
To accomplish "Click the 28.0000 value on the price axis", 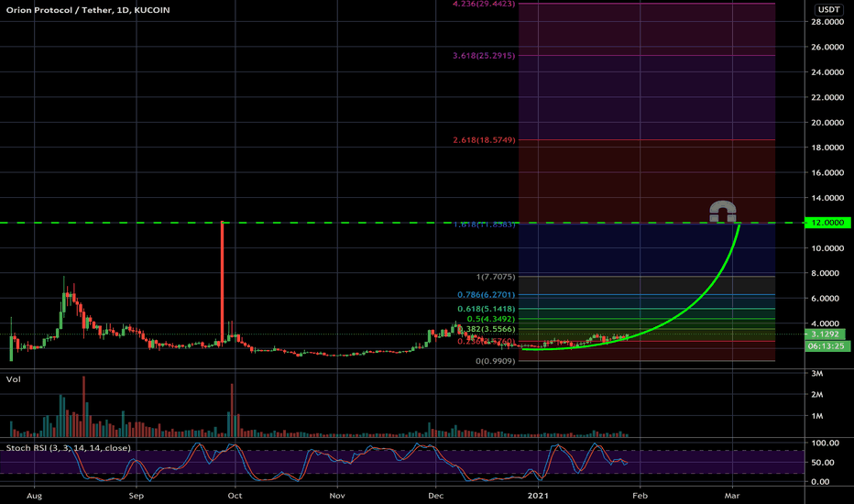I will pyautogui.click(x=827, y=22).
